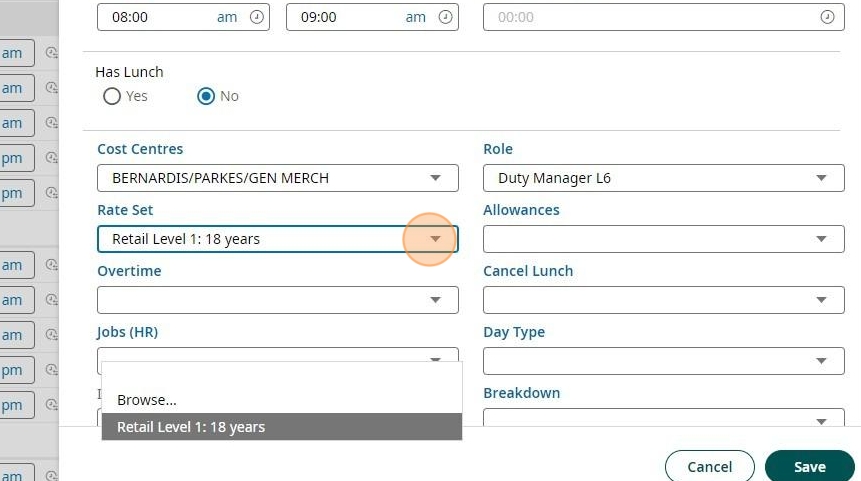
Task: Choose Browse... from the open list
Action: (x=147, y=399)
